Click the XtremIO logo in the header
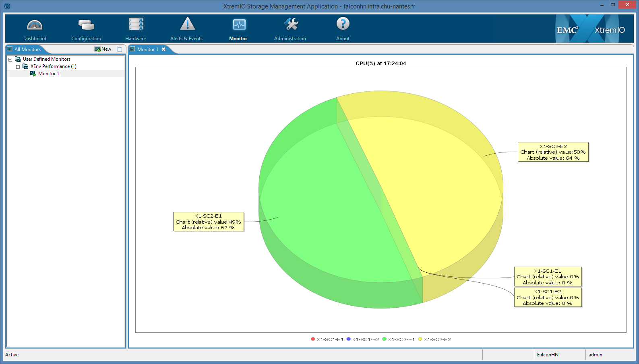 click(609, 30)
